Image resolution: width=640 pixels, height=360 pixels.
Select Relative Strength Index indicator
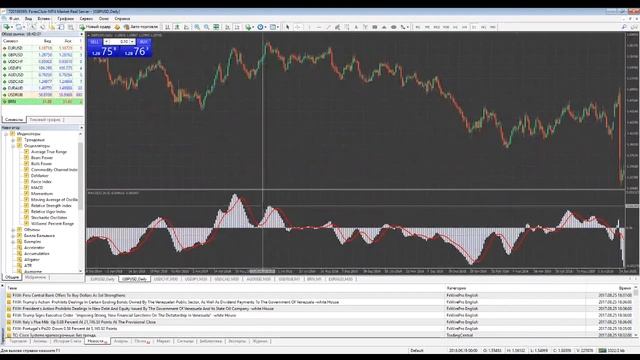pyautogui.click(x=51, y=206)
